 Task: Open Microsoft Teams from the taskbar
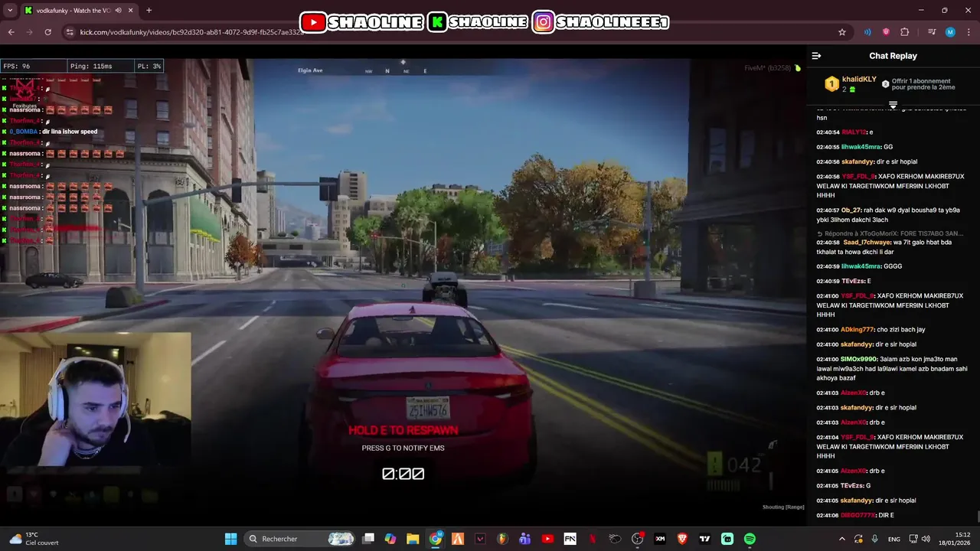tap(525, 539)
